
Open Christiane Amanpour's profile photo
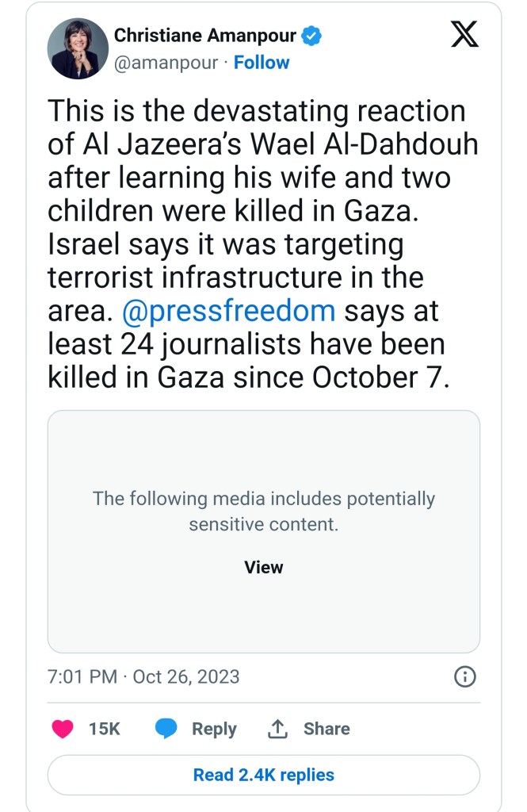[x=78, y=48]
